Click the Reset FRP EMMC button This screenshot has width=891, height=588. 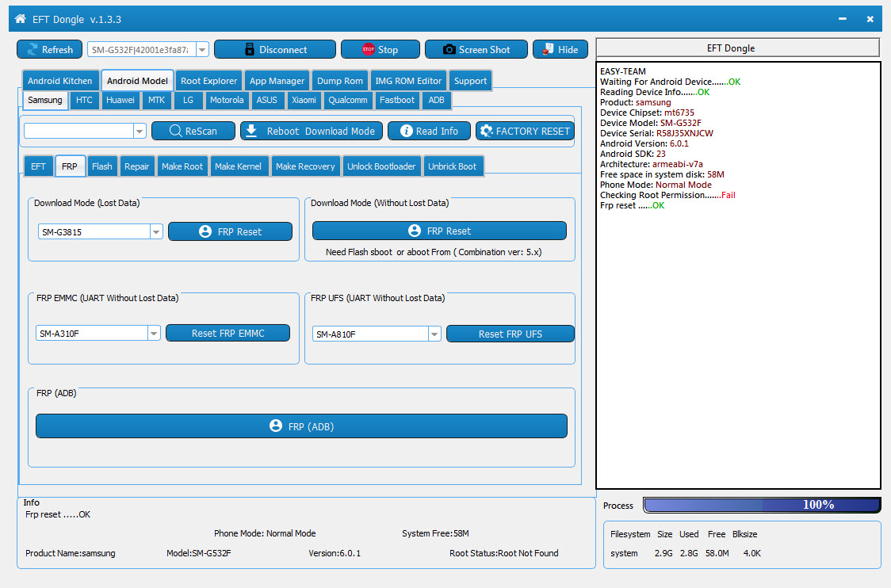pos(228,333)
